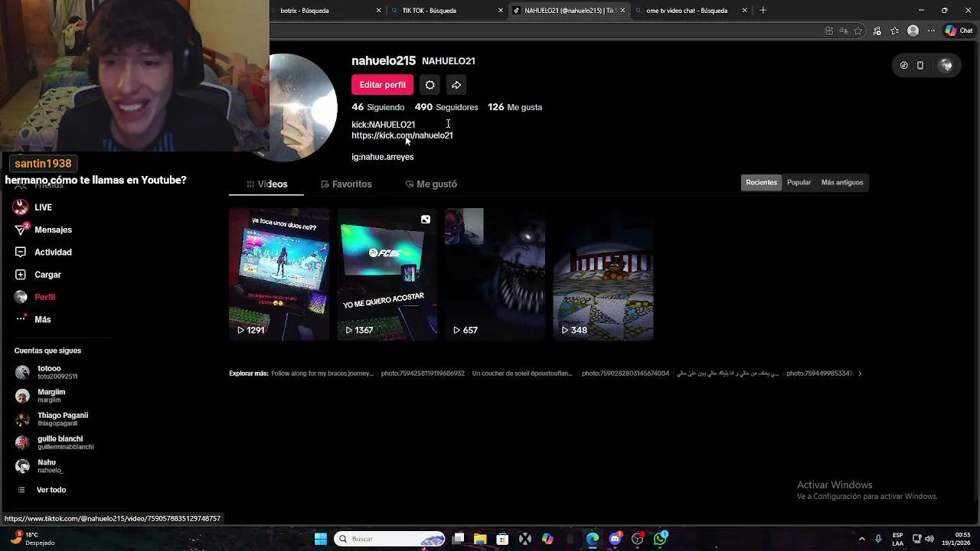Open Copilot Chat button
The height and width of the screenshot is (551, 980).
[x=961, y=31]
